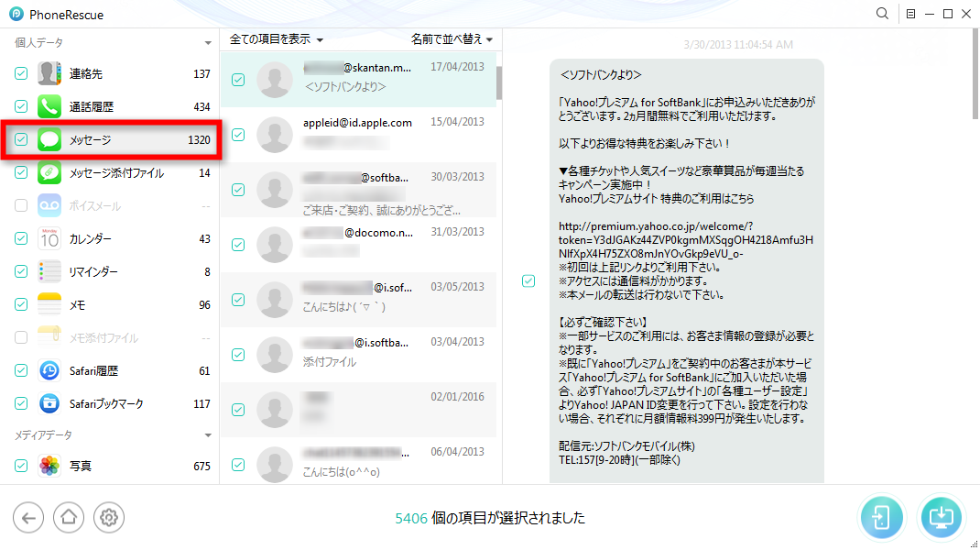This screenshot has height=550, width=980.
Task: Click the Recover to Device phone icon
Action: click(881, 518)
